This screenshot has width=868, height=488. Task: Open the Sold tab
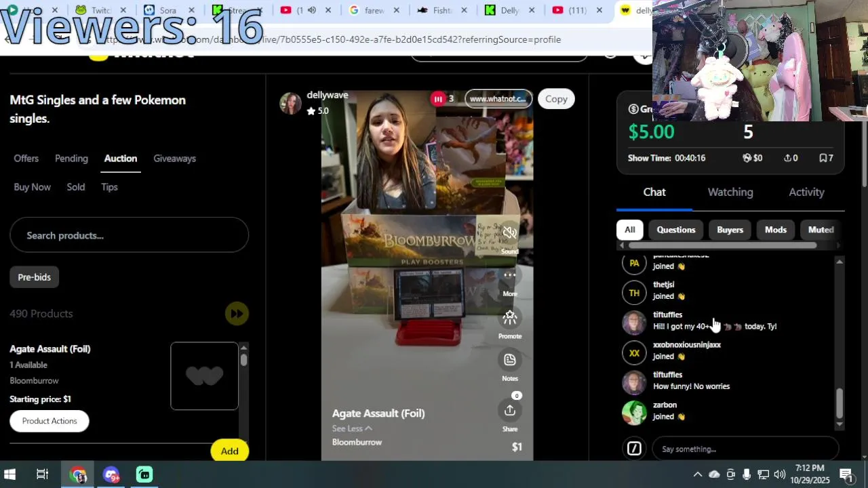click(76, 187)
